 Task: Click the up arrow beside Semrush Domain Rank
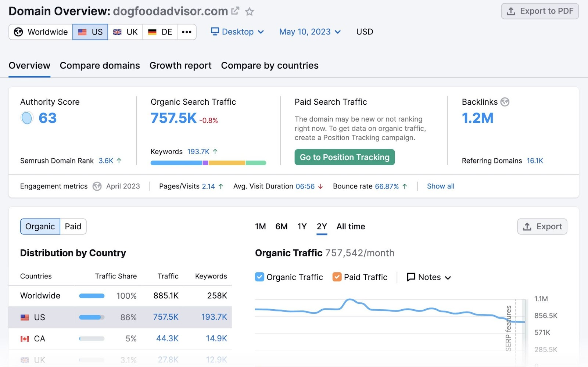pyautogui.click(x=119, y=161)
